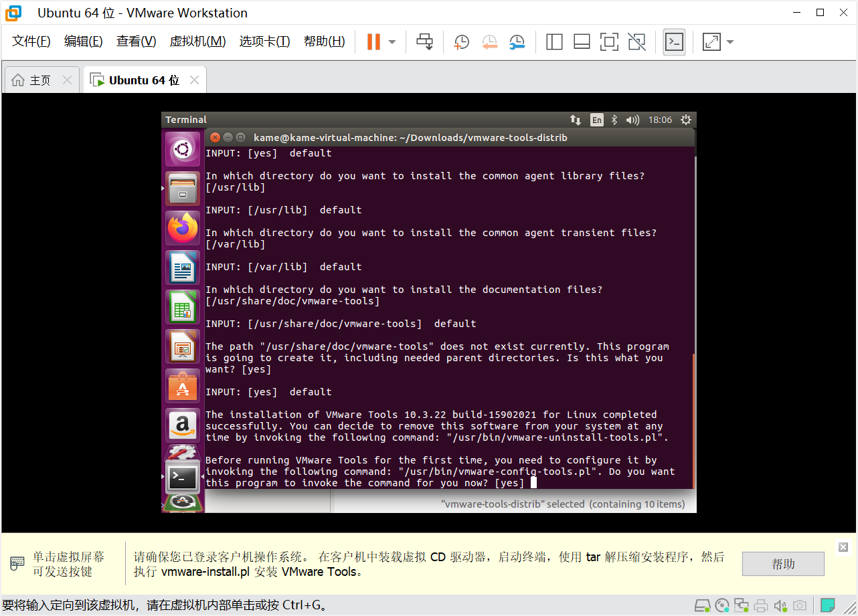Expand the stretch mode dropdown arrow
This screenshot has height=616, width=858.
click(730, 42)
